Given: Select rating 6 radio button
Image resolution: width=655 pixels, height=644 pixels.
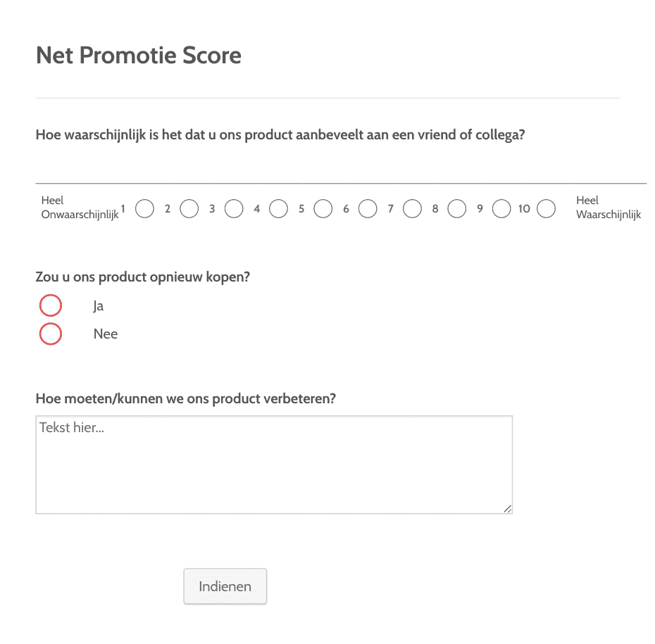Looking at the screenshot, I should (368, 209).
